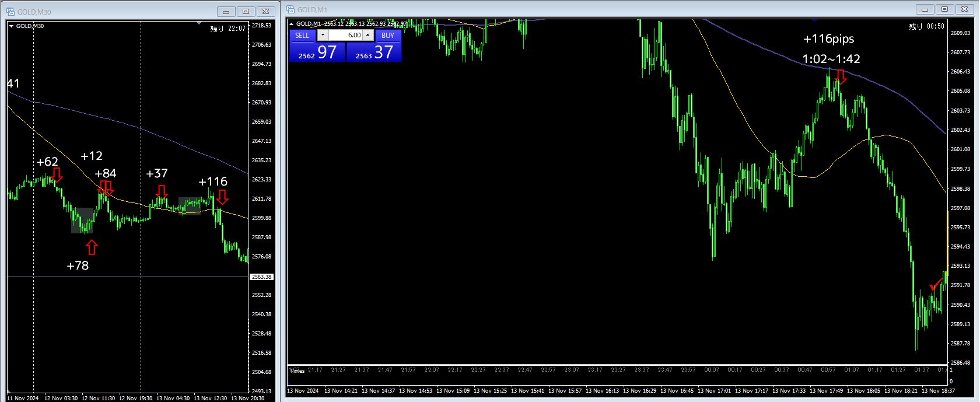Close the GOLD,M30 chart window

pyautogui.click(x=266, y=11)
